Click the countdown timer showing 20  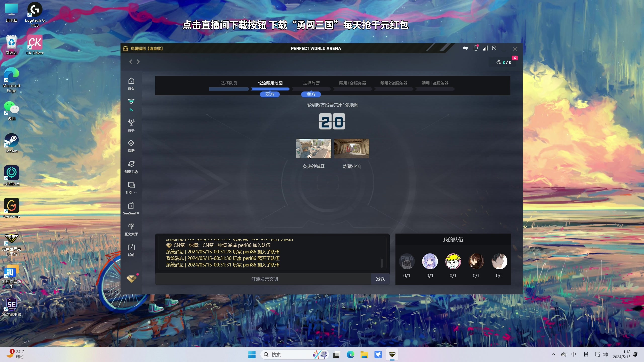[332, 121]
